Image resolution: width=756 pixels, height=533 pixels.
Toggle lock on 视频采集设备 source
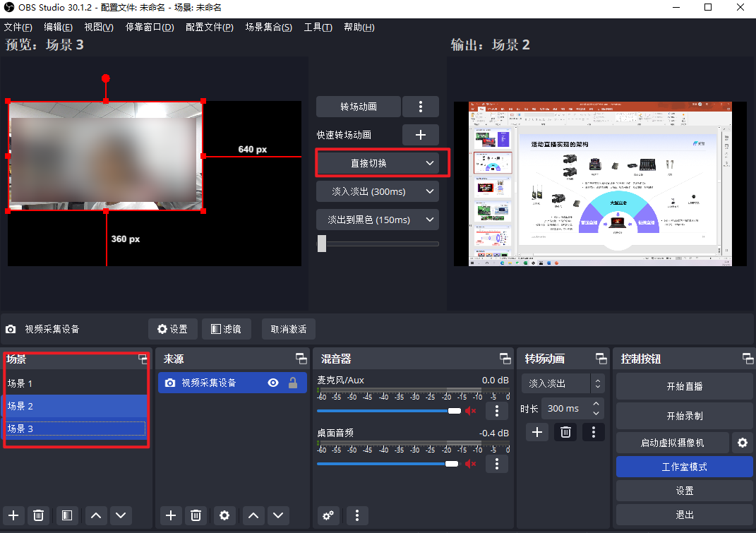click(292, 383)
